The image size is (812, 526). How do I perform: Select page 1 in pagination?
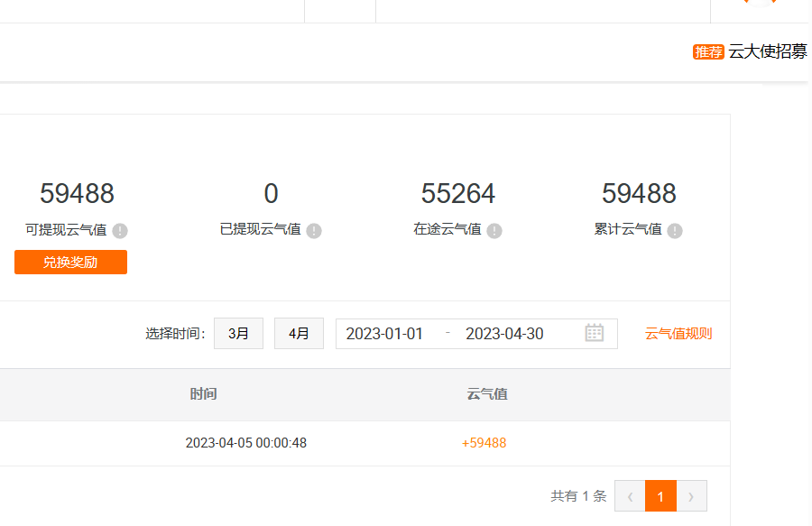pyautogui.click(x=660, y=496)
